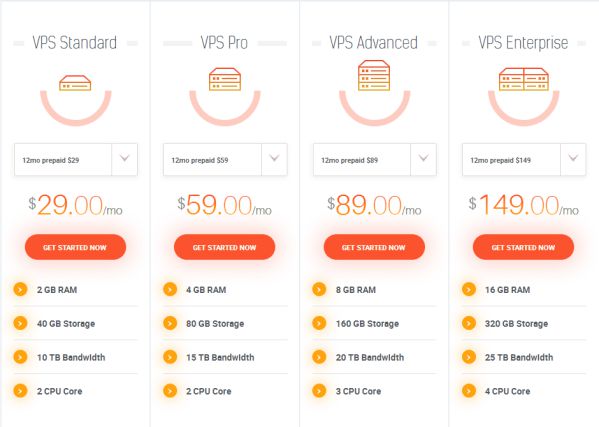Click arrow icon beside 80 GB Storage
This screenshot has height=427, width=599.
click(x=170, y=323)
